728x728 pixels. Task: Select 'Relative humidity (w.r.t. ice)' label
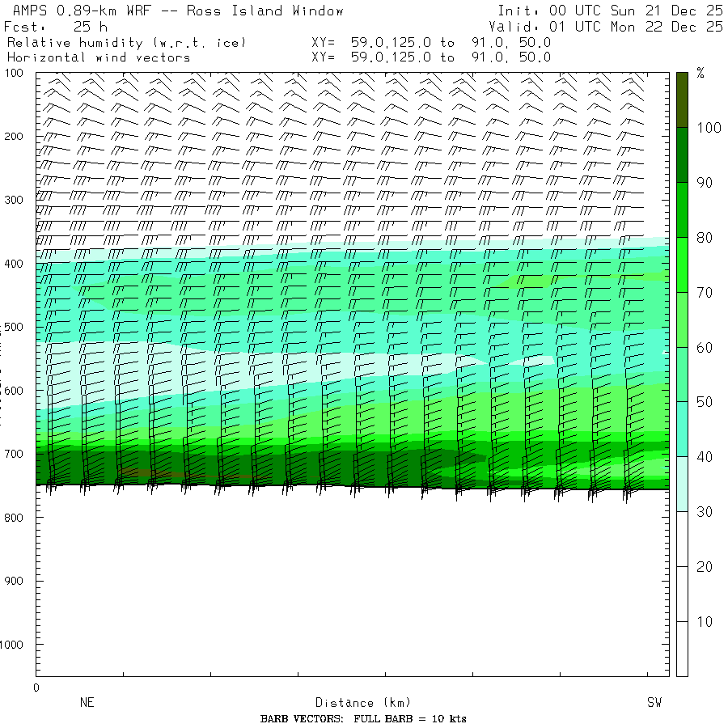127,43
